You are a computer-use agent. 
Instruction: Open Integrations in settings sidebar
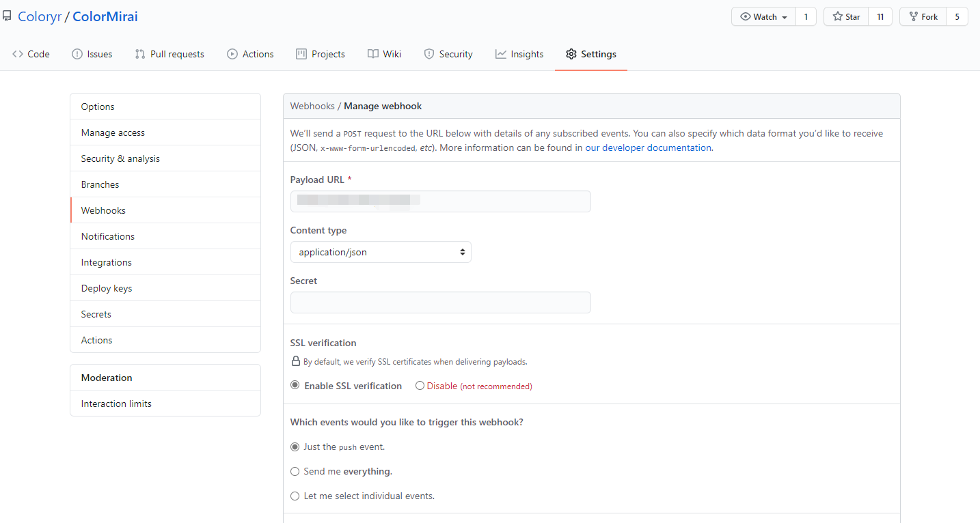coord(165,262)
